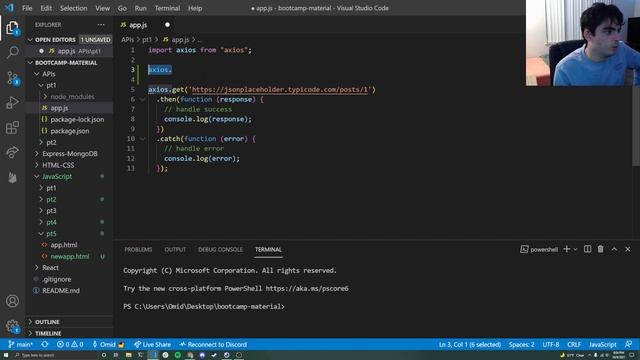Open terminal launch profile dropdown arrow
The width and height of the screenshot is (640, 360).
576,249
